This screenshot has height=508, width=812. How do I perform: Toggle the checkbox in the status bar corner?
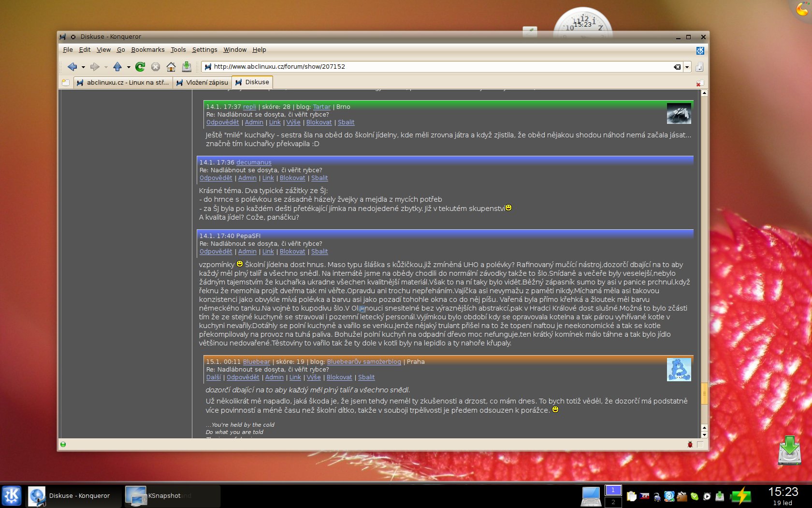[700, 444]
